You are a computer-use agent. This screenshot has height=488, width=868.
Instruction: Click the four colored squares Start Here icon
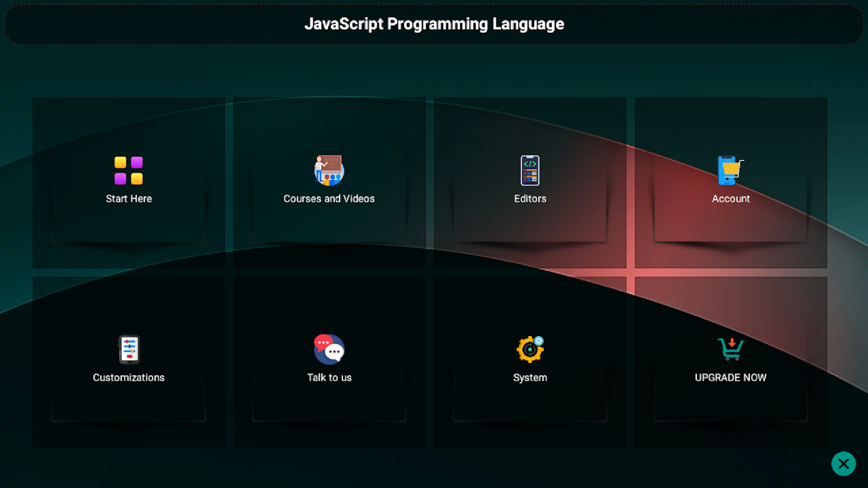129,170
